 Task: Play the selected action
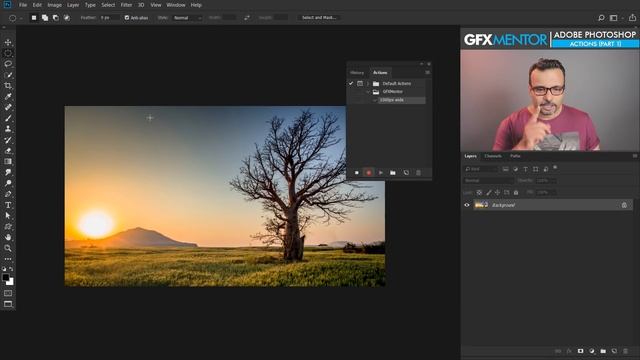380,173
